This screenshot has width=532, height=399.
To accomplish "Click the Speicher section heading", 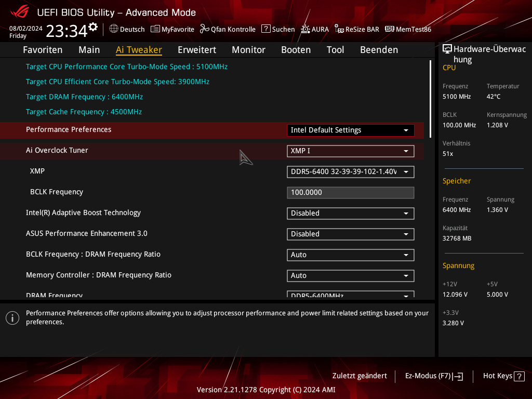I will pyautogui.click(x=457, y=181).
